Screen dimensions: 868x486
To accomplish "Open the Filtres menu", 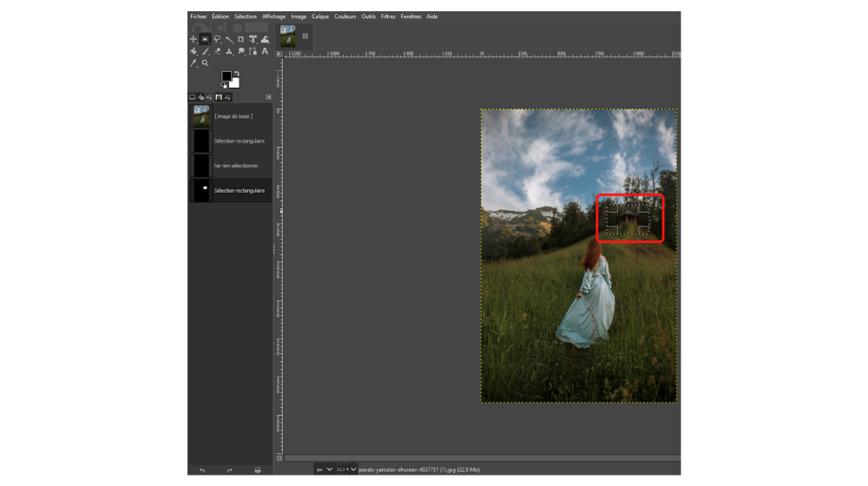I will [388, 16].
